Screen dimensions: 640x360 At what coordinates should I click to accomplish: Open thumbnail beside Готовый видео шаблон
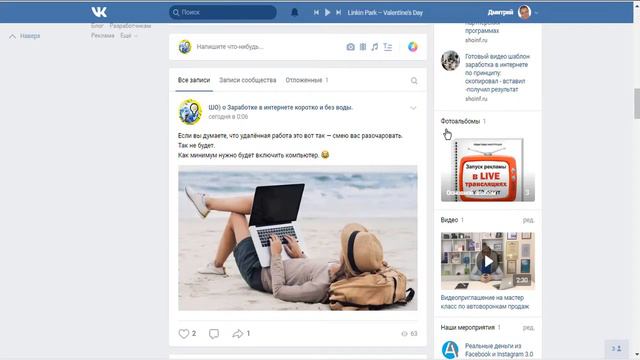click(x=451, y=60)
